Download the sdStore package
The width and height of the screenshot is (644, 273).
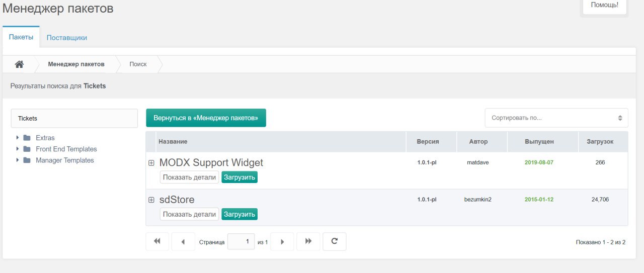click(x=239, y=214)
